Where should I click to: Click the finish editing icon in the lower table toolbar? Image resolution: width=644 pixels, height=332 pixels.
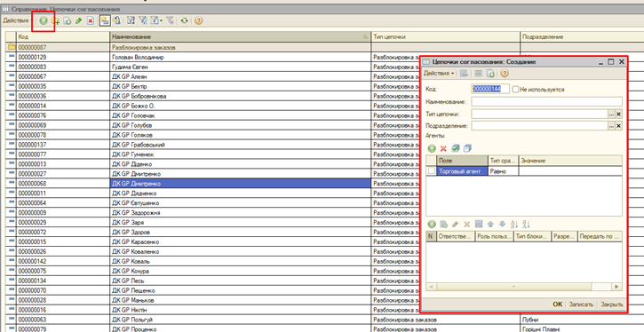pos(479,225)
